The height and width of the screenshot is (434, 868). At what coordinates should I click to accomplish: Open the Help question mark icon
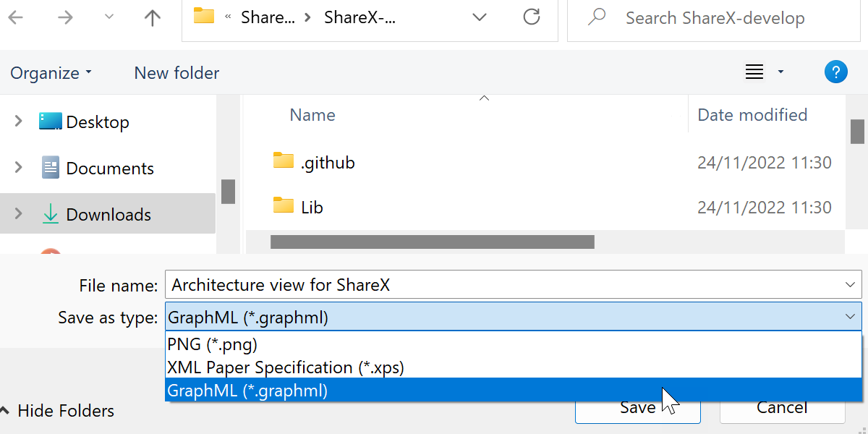coord(835,72)
